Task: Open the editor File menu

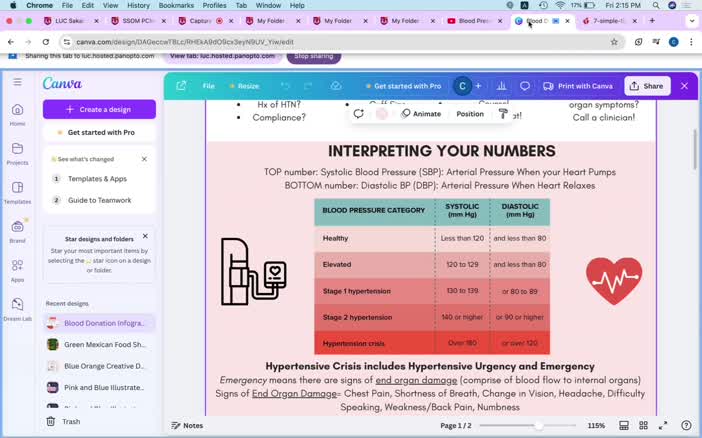Action: pyautogui.click(x=209, y=86)
